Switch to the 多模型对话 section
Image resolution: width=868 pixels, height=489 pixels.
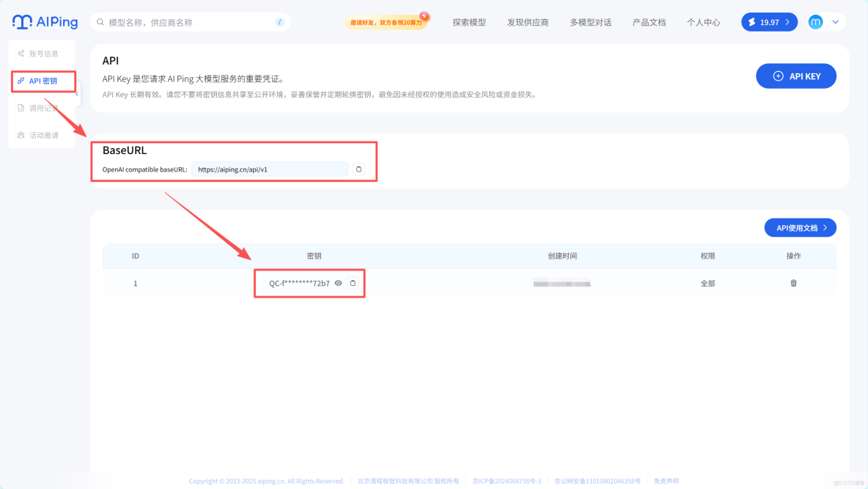[x=592, y=22]
